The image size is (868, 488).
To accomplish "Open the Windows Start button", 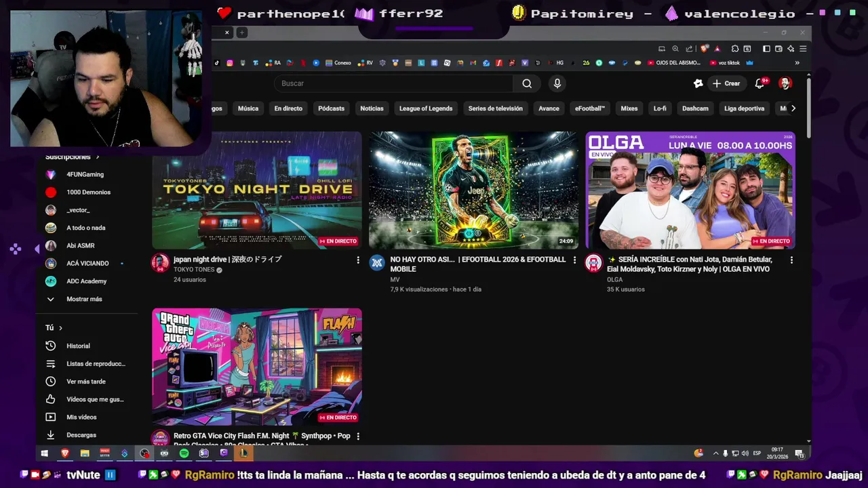I will [x=45, y=453].
